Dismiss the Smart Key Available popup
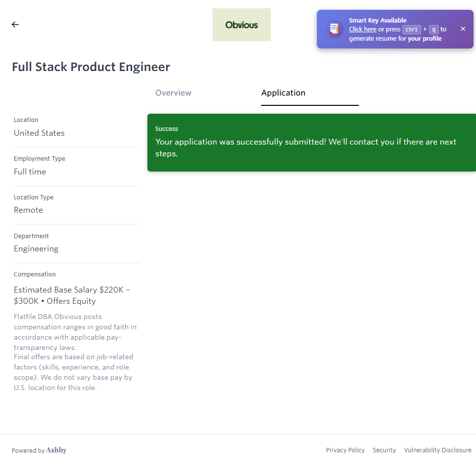 [463, 29]
